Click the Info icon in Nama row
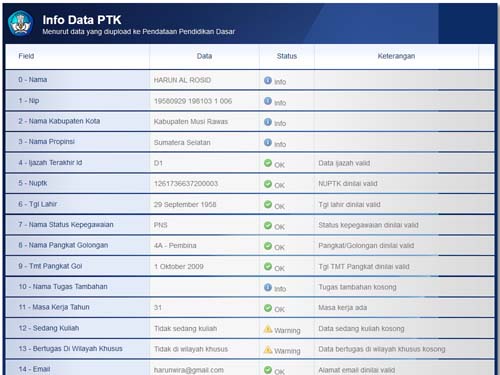The image size is (500, 375). click(268, 80)
